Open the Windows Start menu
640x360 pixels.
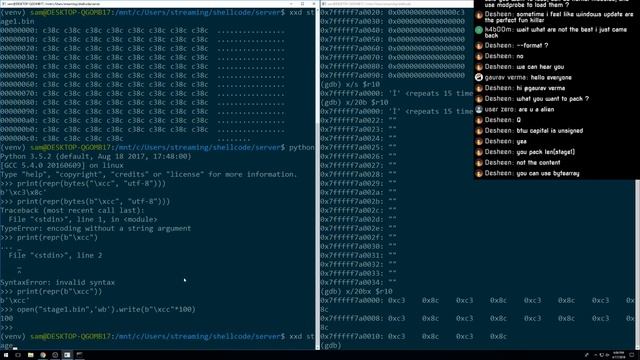[6, 355]
